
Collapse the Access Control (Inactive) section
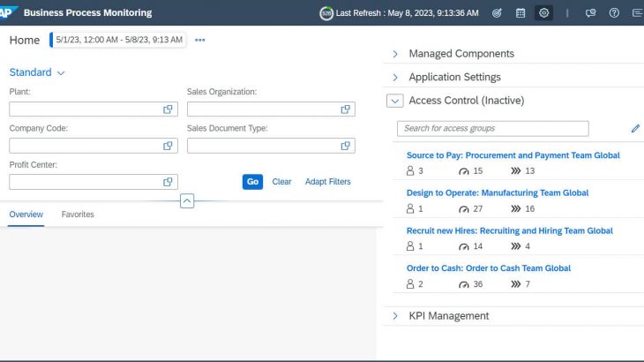[394, 101]
